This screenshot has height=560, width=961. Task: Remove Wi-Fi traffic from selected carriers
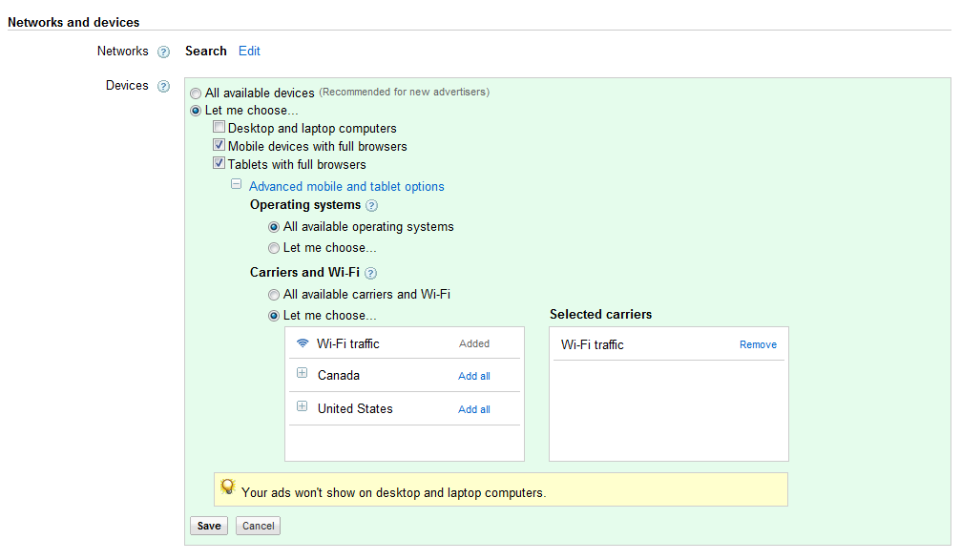point(758,345)
